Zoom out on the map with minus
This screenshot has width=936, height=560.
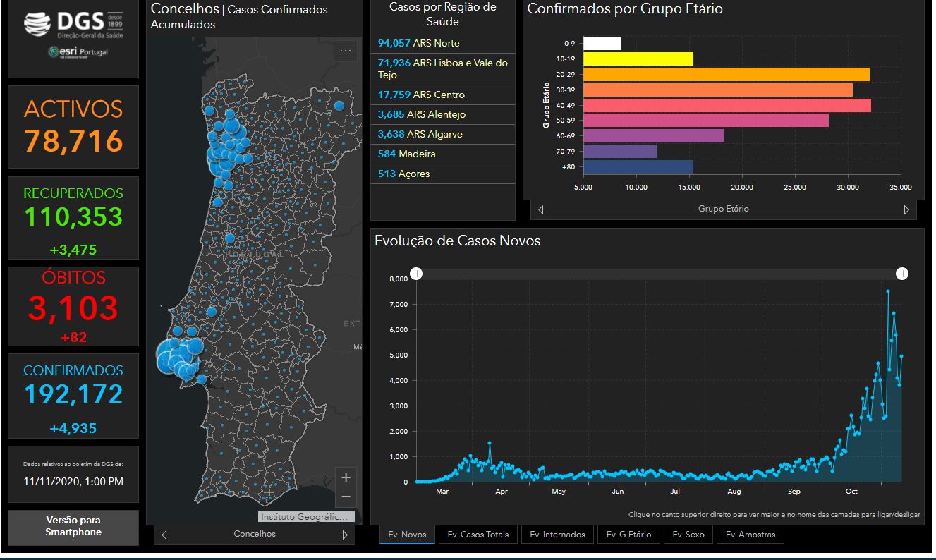(346, 497)
